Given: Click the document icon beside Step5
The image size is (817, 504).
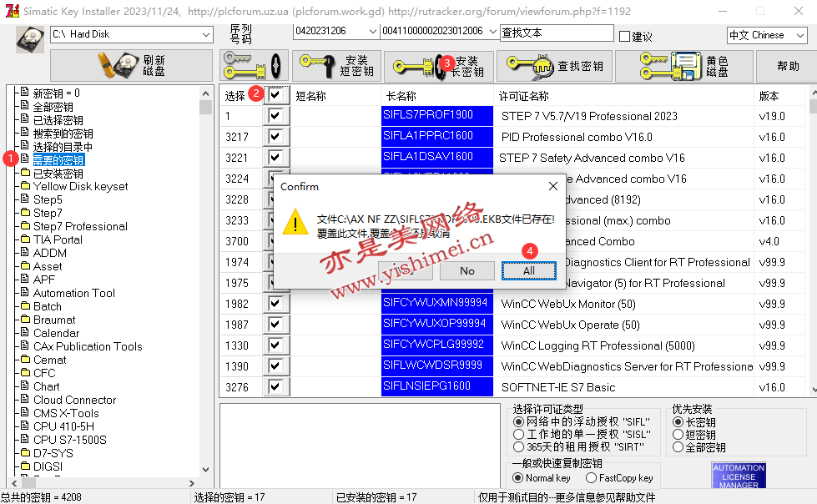Looking at the screenshot, I should pyautogui.click(x=24, y=199).
